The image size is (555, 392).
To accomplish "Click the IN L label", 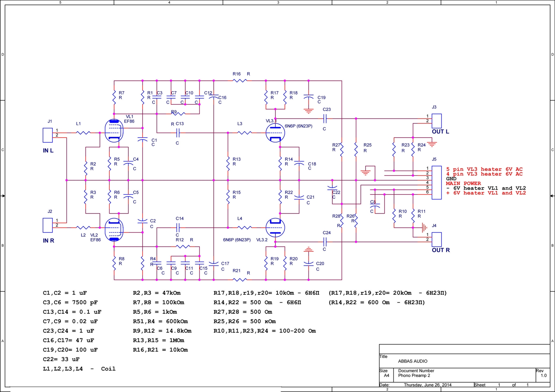I will [x=48, y=150].
